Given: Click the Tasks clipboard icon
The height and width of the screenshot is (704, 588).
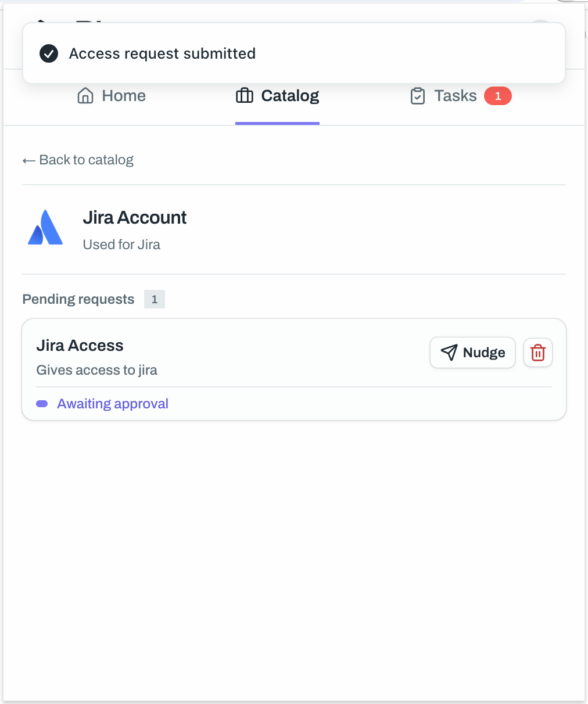Looking at the screenshot, I should [x=418, y=96].
